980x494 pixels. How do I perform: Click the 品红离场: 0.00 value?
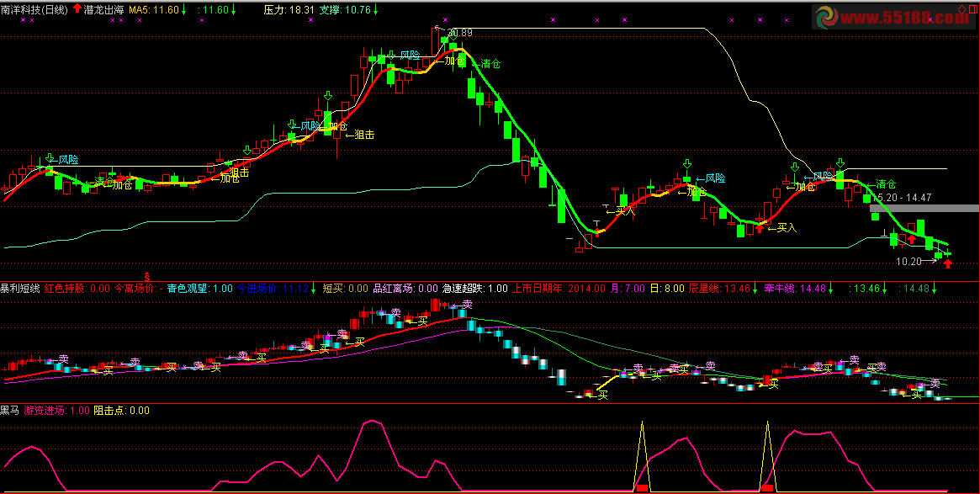405,289
